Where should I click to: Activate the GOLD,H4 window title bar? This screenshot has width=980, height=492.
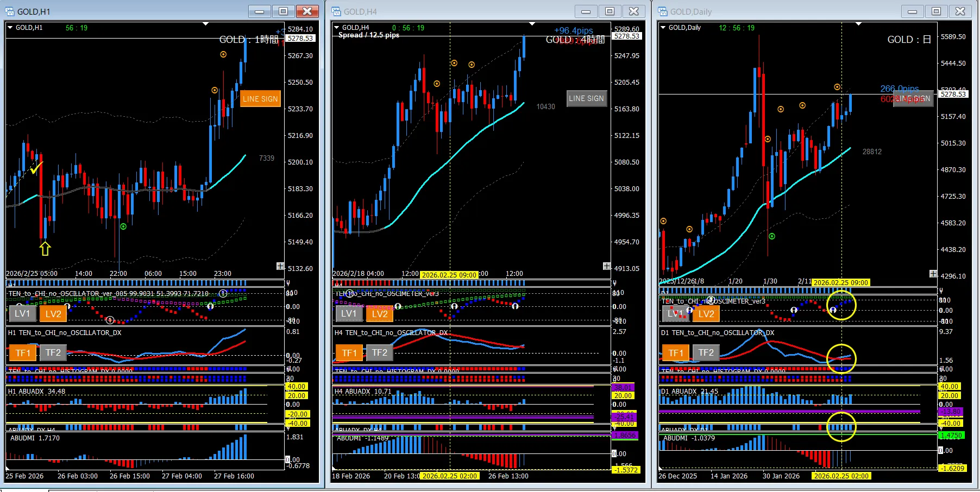coord(462,11)
